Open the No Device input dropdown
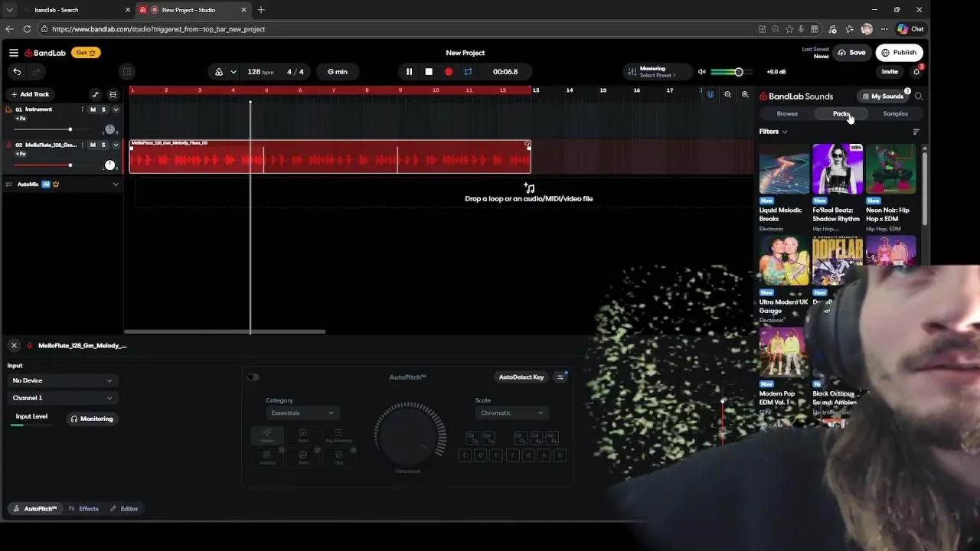Image resolution: width=980 pixels, height=551 pixels. click(x=62, y=380)
